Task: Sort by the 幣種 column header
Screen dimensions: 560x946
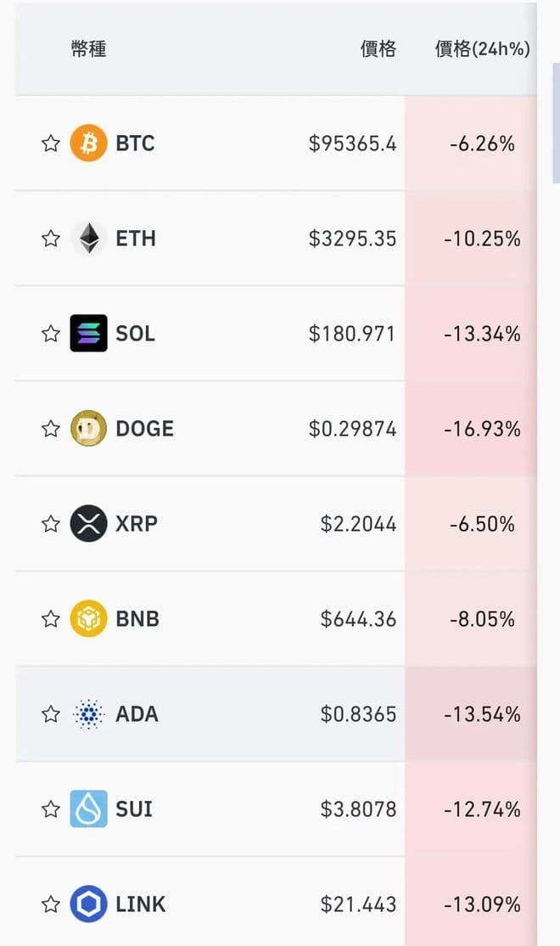Action: pyautogui.click(x=88, y=48)
